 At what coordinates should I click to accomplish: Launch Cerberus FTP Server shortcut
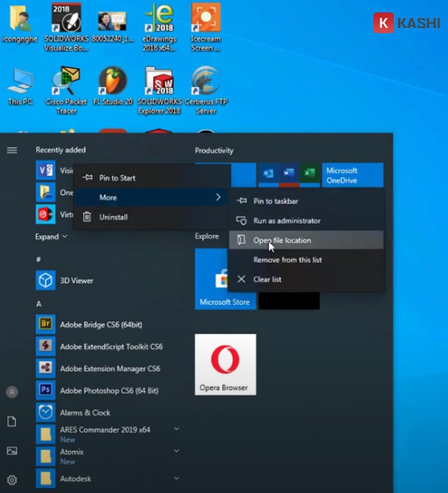tap(205, 91)
